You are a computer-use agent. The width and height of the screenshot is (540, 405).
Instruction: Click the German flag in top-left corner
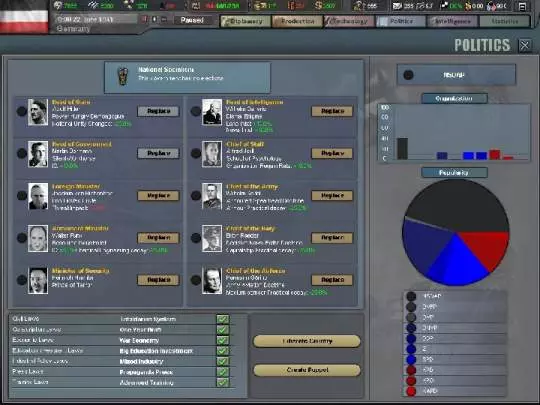tap(24, 17)
